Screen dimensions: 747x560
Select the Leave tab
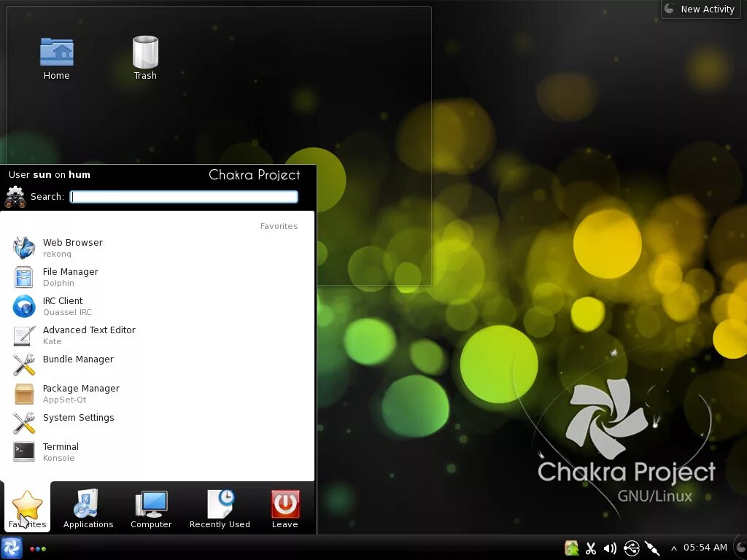coord(285,507)
